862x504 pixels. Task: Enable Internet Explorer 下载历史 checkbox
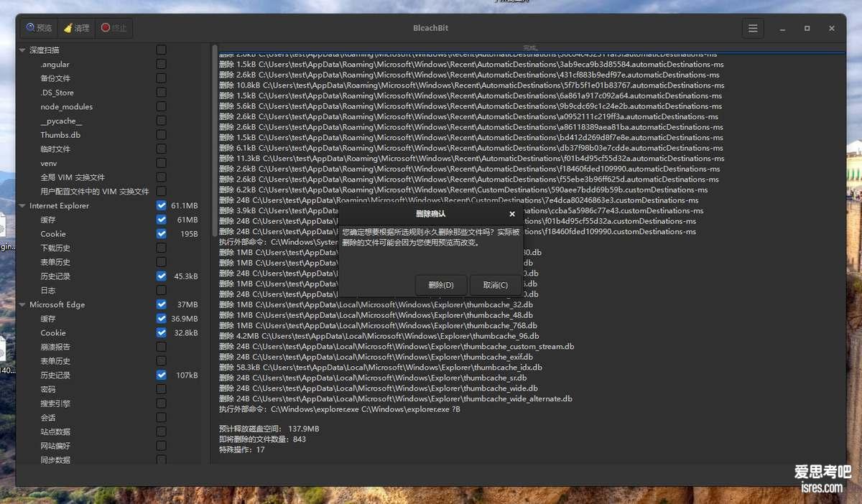point(161,248)
